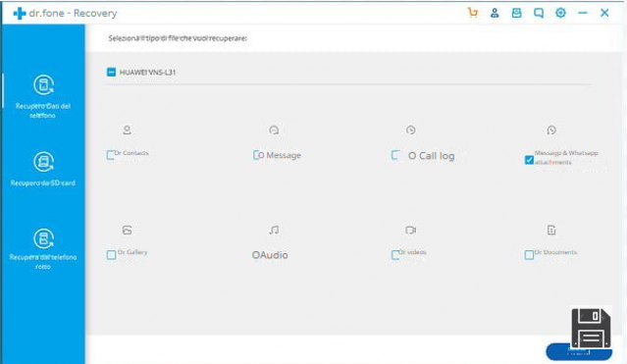The height and width of the screenshot is (364, 627).
Task: Click the Call log clock icon
Action: (x=411, y=130)
